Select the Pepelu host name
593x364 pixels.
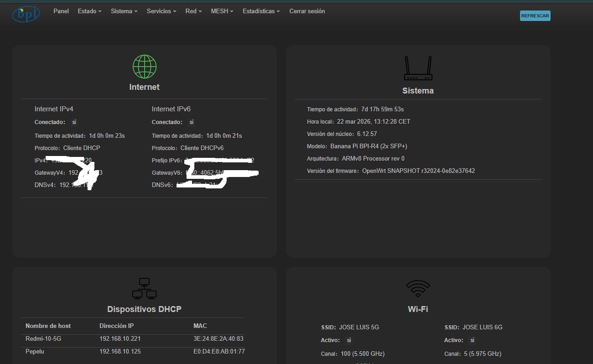coord(35,352)
